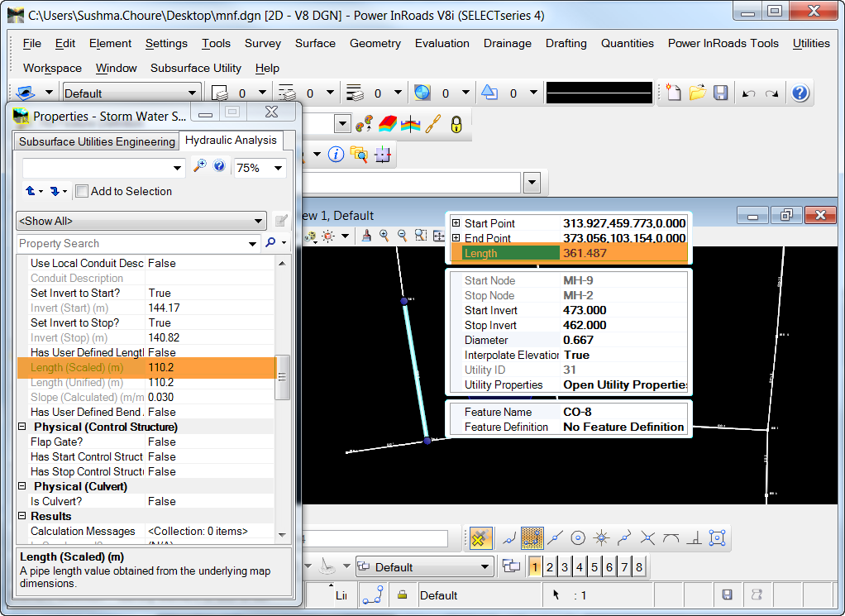Collapse the Results section
The height and width of the screenshot is (616, 845).
(22, 516)
